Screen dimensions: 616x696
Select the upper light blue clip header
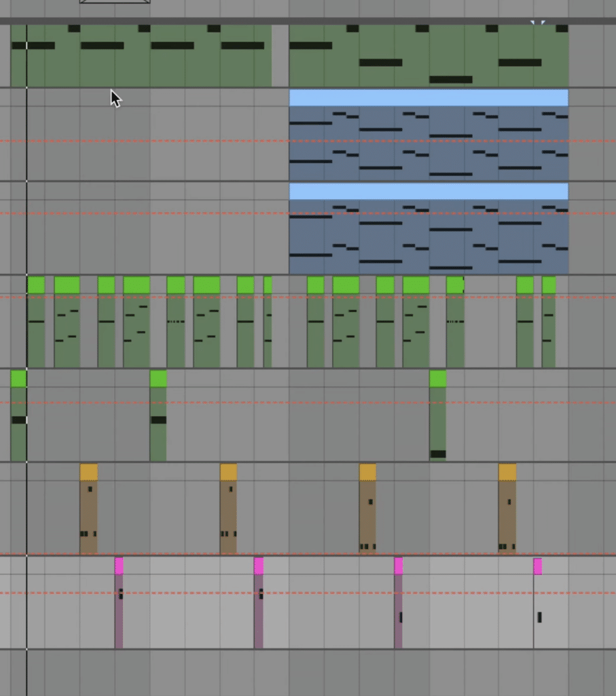click(x=429, y=98)
